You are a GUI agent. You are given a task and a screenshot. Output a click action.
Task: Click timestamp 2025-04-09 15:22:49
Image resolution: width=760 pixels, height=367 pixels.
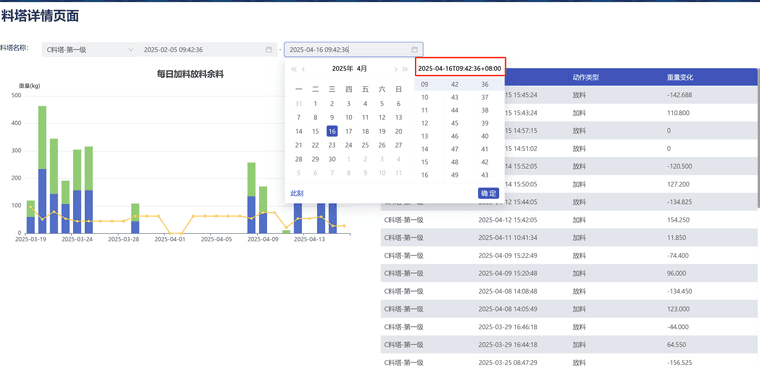(x=507, y=255)
